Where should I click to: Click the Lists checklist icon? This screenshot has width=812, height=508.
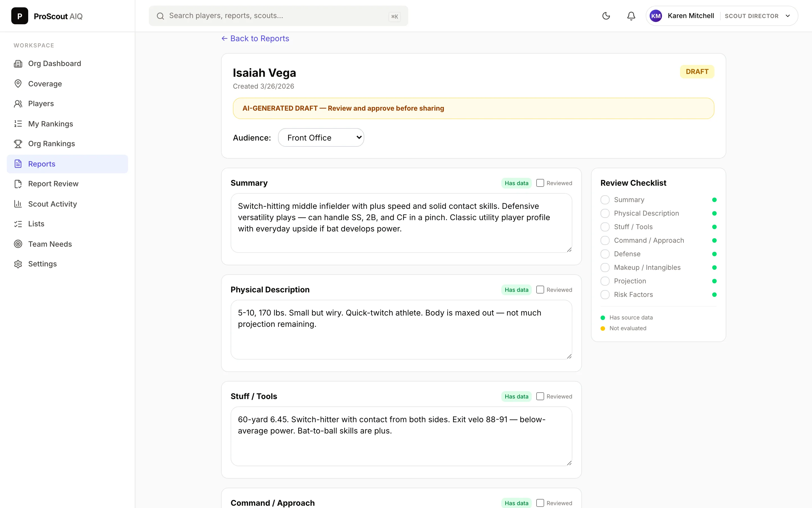tap(18, 224)
